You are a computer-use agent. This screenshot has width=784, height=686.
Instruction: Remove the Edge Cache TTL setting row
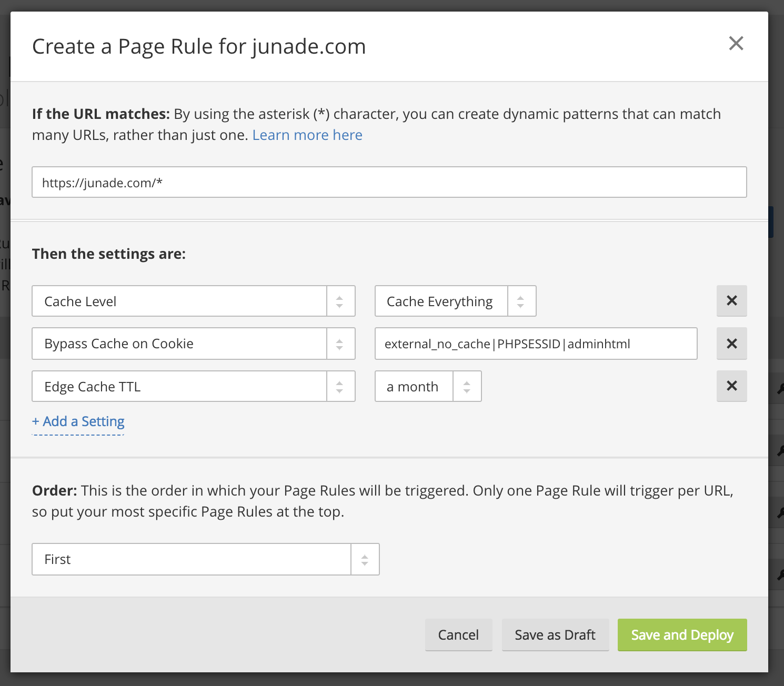pyautogui.click(x=731, y=386)
